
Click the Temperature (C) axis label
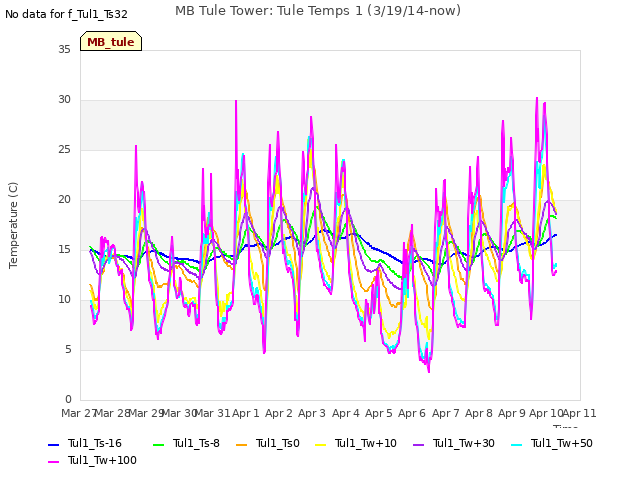(13, 225)
